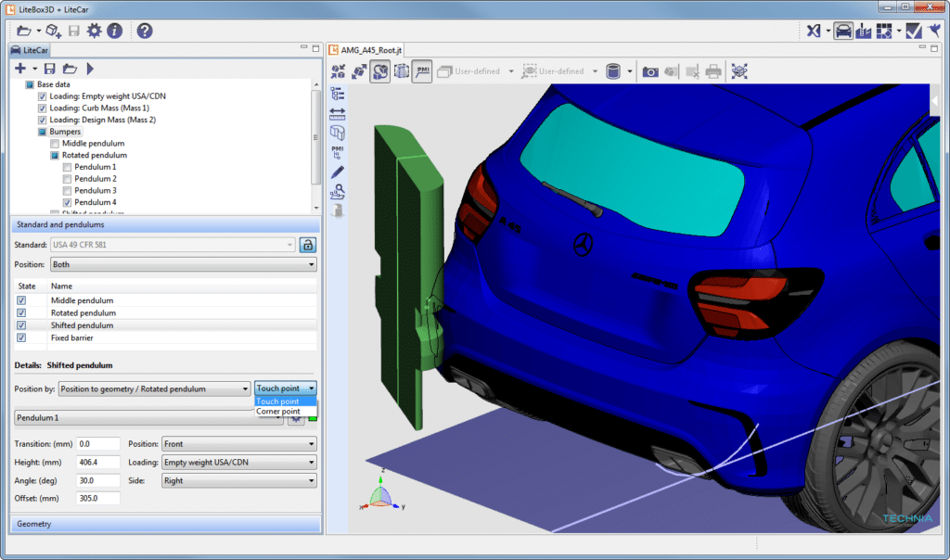The height and width of the screenshot is (560, 950).
Task: Open the Position by dropdown
Action: (x=155, y=388)
